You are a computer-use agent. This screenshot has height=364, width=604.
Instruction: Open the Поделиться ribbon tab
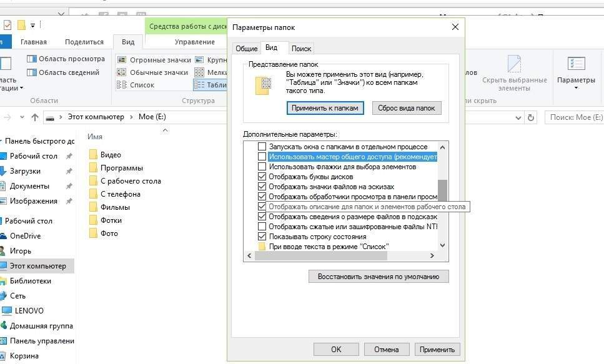click(84, 42)
